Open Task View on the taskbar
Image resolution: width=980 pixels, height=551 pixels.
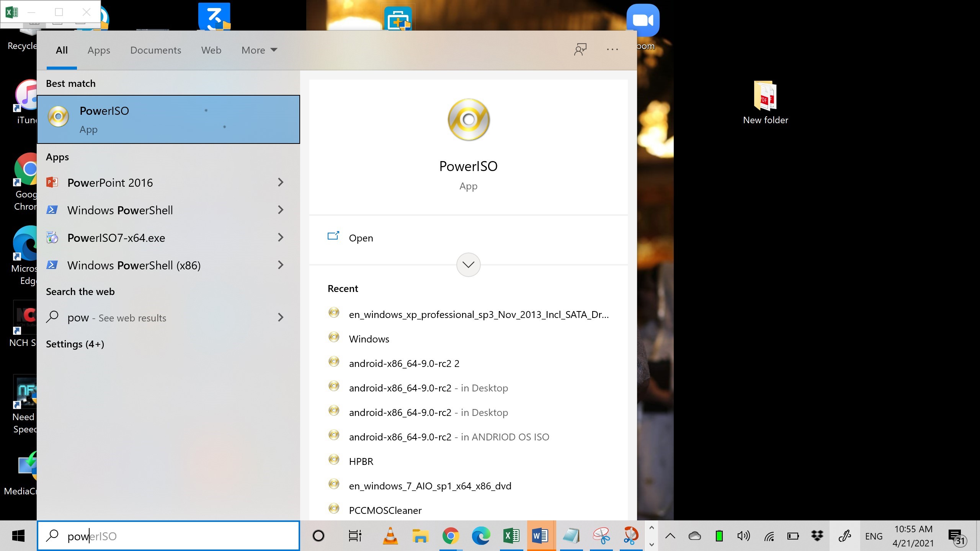(x=355, y=536)
